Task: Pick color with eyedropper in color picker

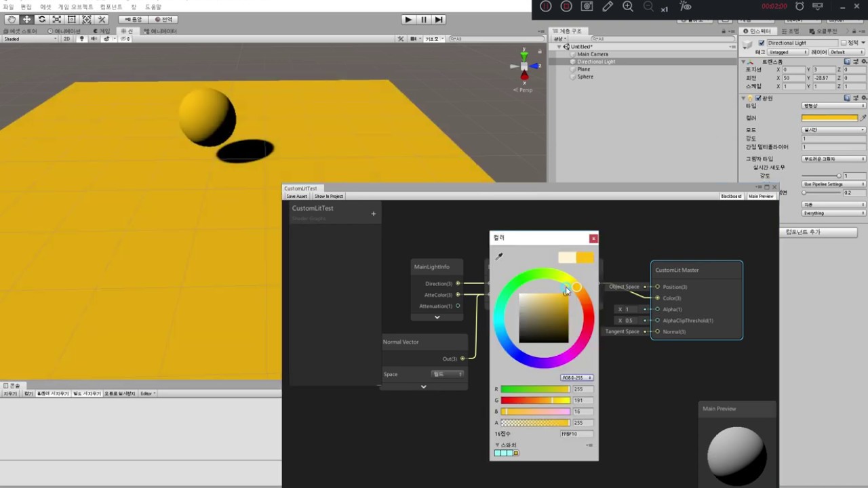Action: click(x=499, y=256)
